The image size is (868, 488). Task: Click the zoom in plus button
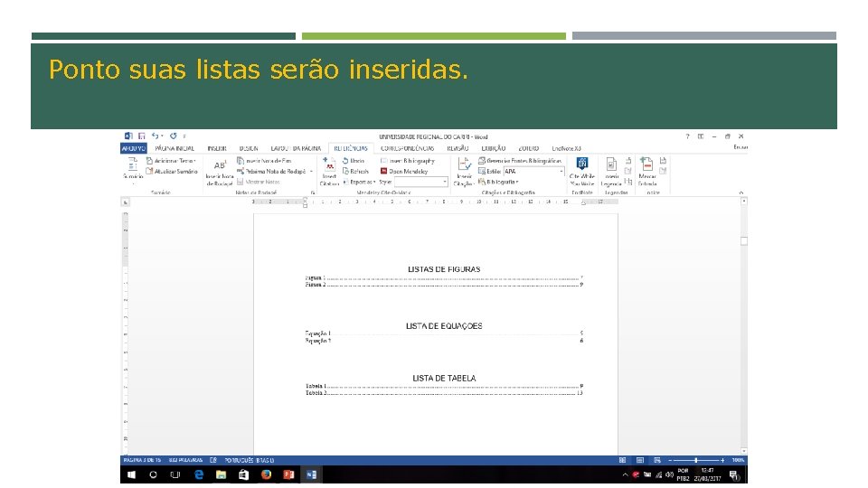(x=722, y=460)
